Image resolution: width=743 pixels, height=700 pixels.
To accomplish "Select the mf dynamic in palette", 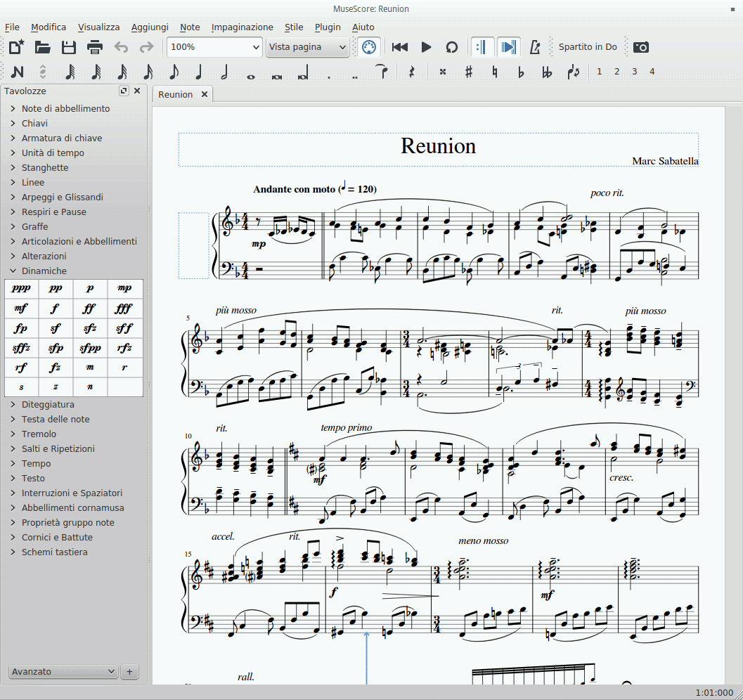I will (x=22, y=308).
